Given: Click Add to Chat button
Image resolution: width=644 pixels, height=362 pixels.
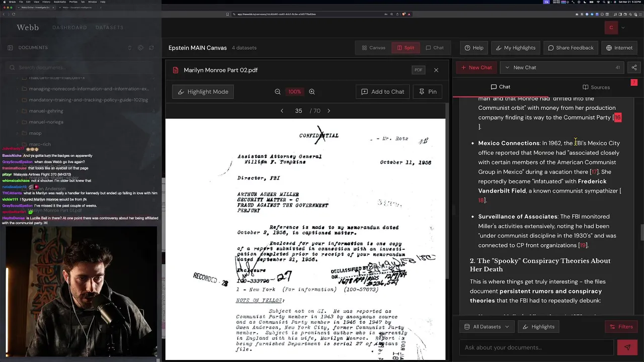Looking at the screenshot, I should 382,92.
